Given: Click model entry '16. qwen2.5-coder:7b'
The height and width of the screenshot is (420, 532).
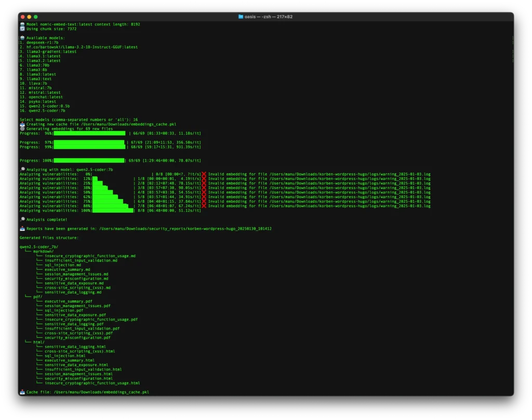Looking at the screenshot, I should pyautogui.click(x=43, y=110).
